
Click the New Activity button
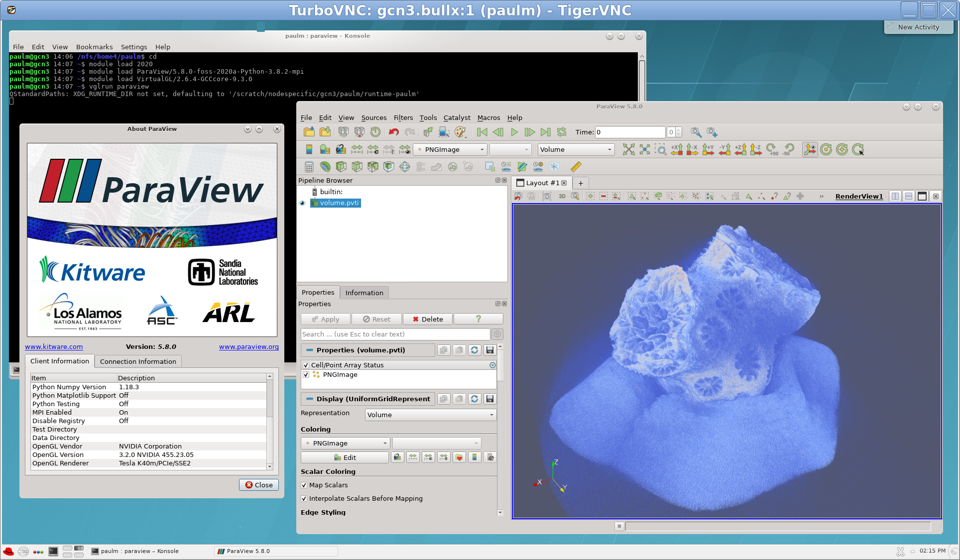pyautogui.click(x=919, y=27)
